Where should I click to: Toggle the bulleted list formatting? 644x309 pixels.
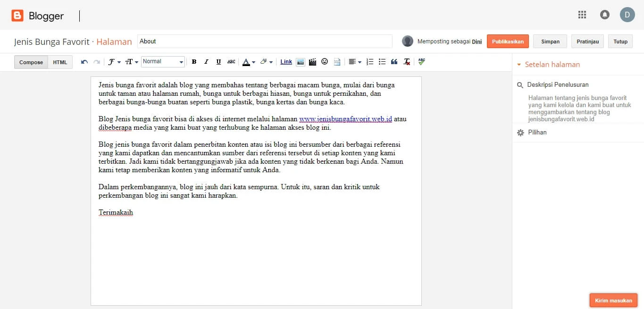coord(382,61)
